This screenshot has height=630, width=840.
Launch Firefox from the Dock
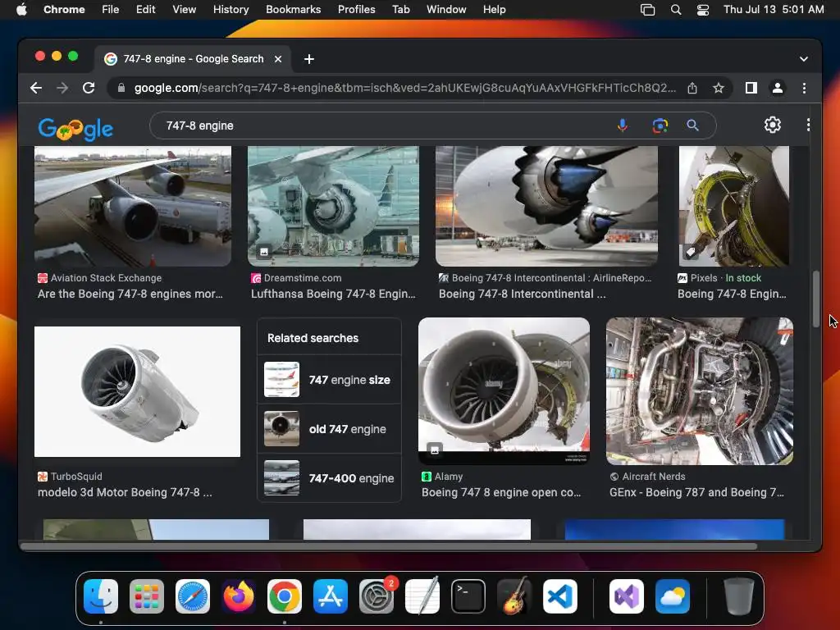click(239, 596)
